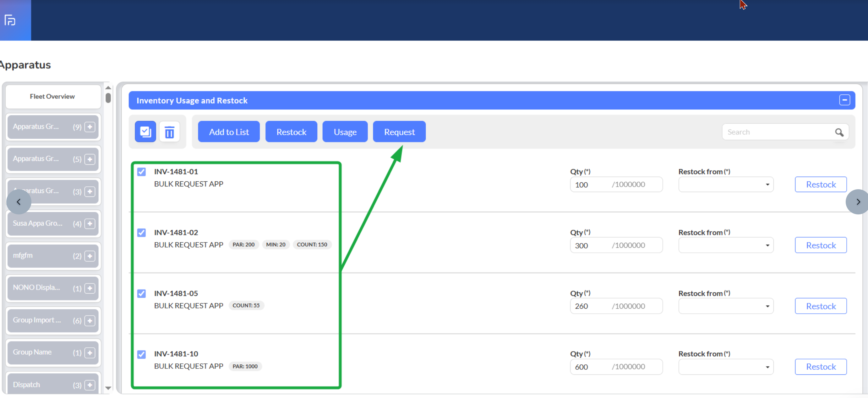Screen dimensions: 868x398
Task: Open Restock from dropdown for INV-1481-02
Action: click(x=725, y=245)
